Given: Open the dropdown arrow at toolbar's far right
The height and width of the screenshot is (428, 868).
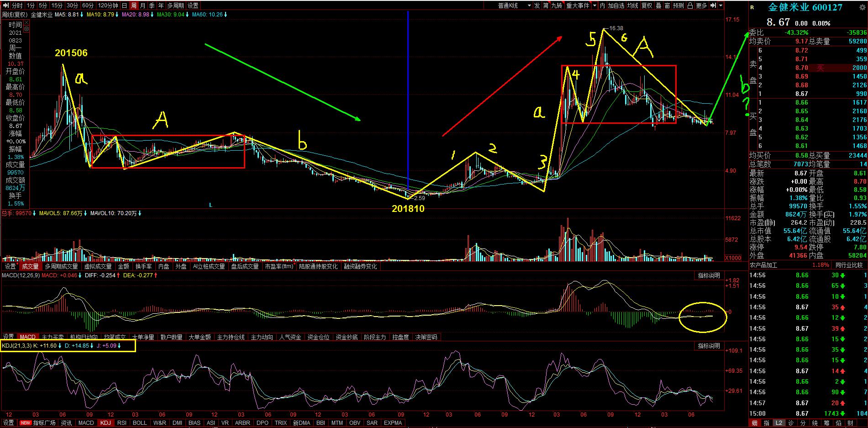Looking at the screenshot, I should click(721, 5).
